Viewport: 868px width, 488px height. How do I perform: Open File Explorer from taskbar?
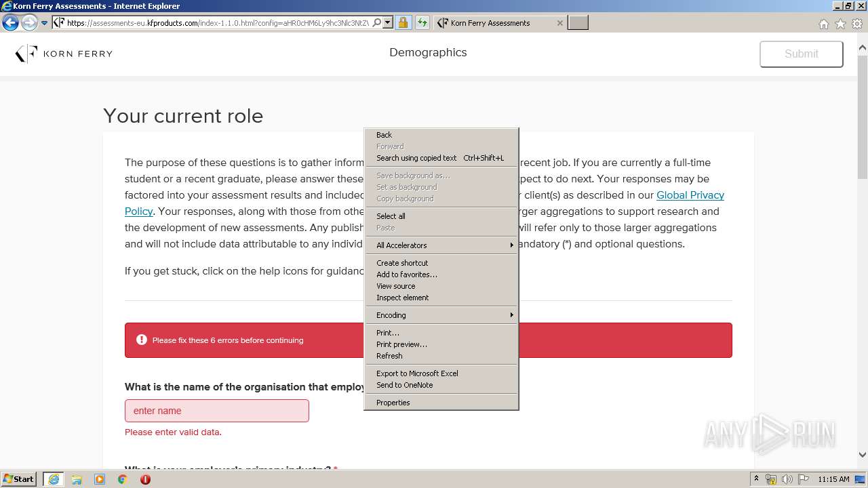pyautogui.click(x=77, y=479)
